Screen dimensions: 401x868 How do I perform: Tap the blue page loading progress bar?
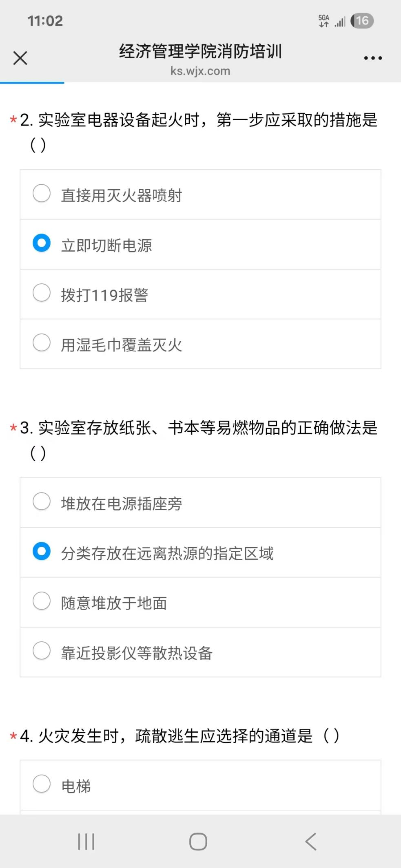coord(32,83)
